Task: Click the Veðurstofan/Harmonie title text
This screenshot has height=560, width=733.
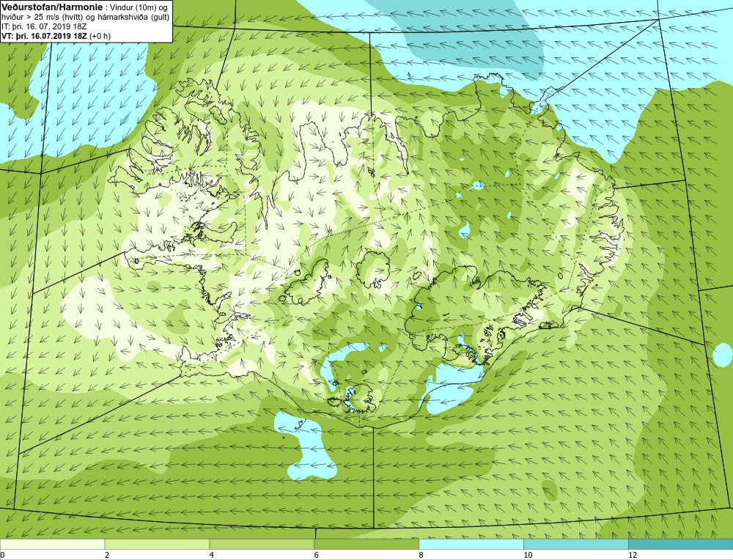Action: (51, 7)
